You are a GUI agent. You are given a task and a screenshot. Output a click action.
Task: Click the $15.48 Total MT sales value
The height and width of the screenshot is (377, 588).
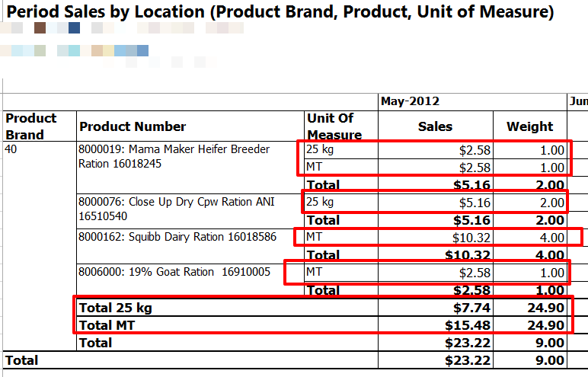467,326
